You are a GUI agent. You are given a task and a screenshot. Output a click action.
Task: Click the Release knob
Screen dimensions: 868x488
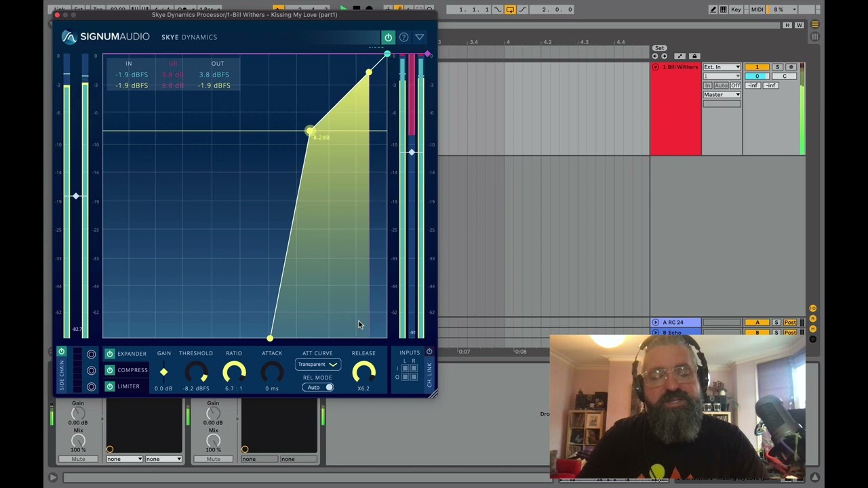tap(363, 371)
